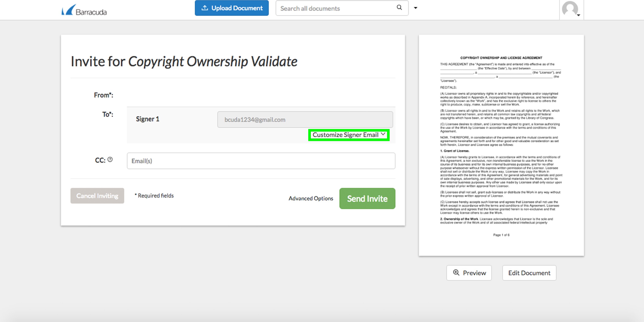
Task: Focus the CC Email(s) field
Action: tap(261, 161)
